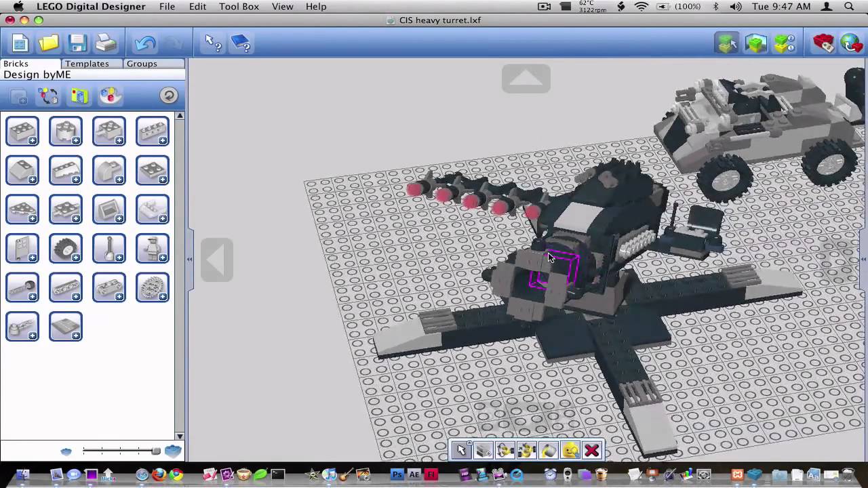Adjust the brick icon size slider
868x488 pixels.
121,451
